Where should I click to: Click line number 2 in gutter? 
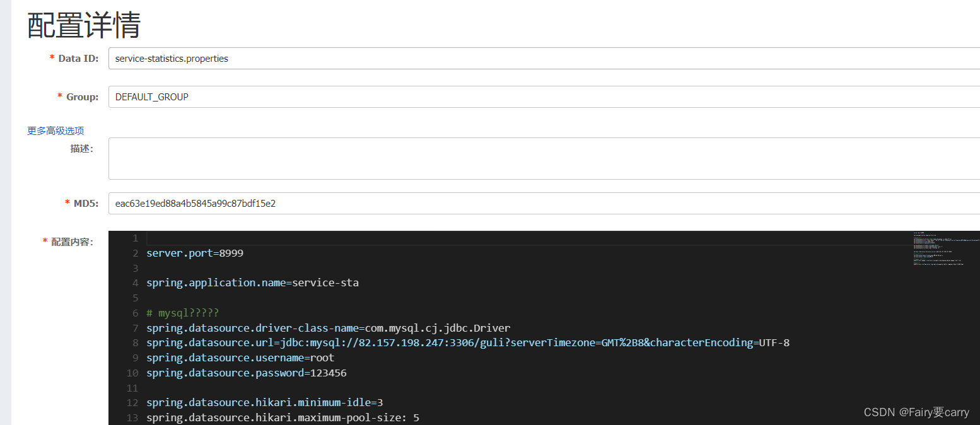click(135, 253)
